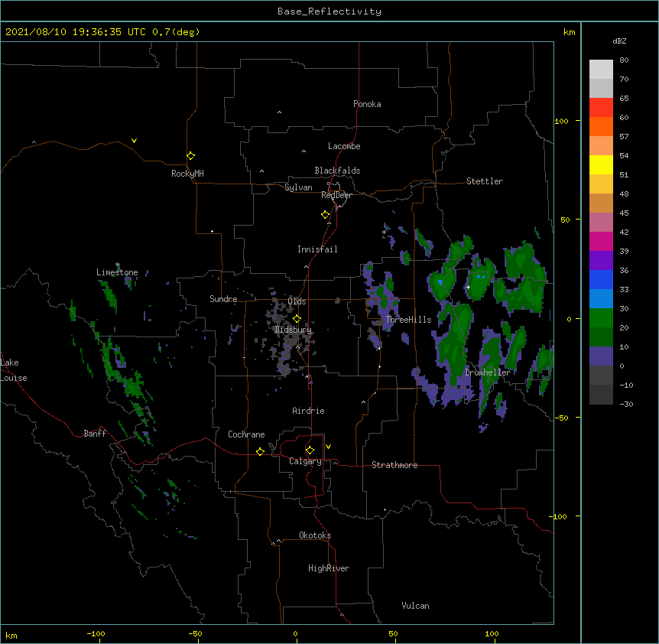
Task: Select the Limestone label
Action: pos(117,272)
